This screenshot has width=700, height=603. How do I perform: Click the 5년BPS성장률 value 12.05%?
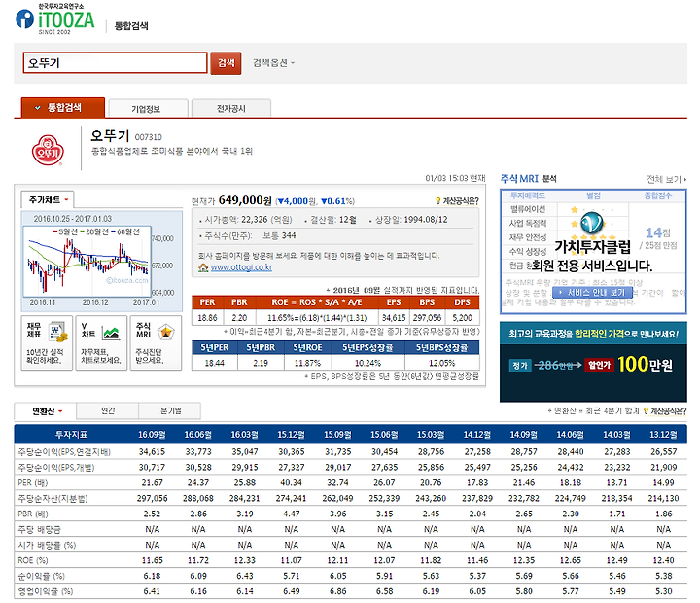(x=442, y=363)
